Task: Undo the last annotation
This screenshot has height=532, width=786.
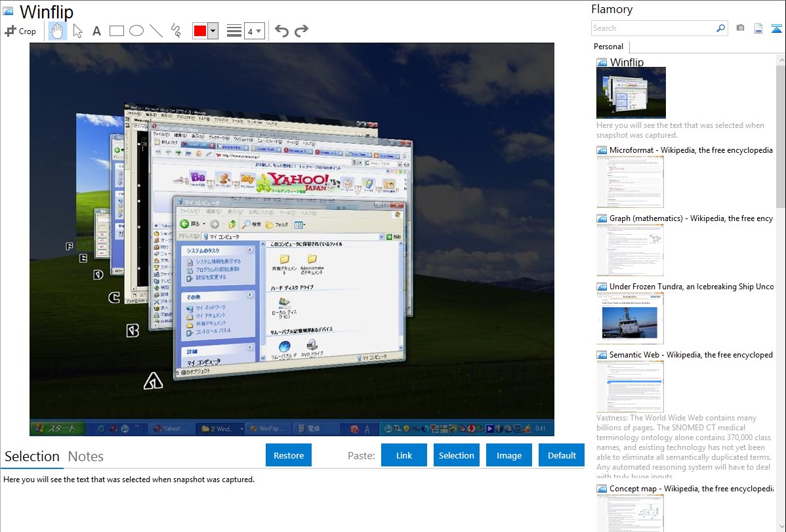Action: pyautogui.click(x=281, y=31)
